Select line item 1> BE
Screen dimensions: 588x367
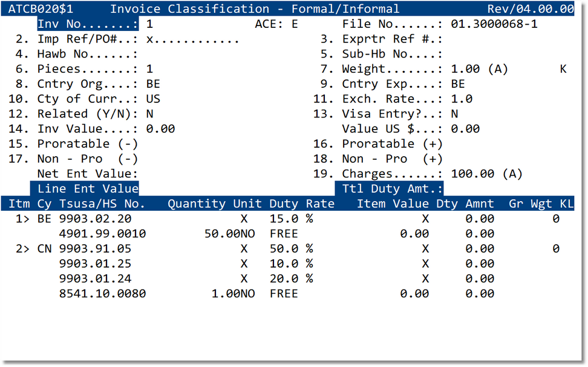click(33, 219)
